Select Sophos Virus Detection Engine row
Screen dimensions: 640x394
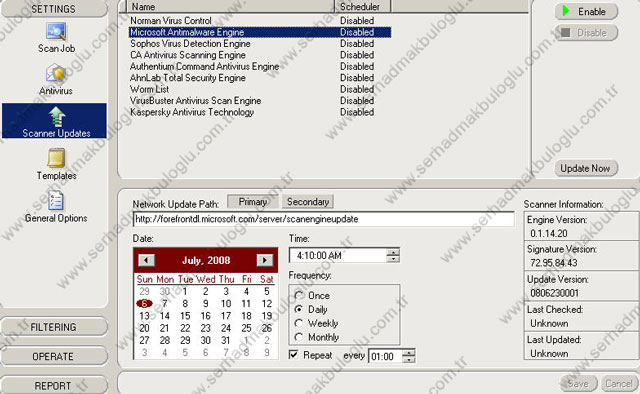(260, 43)
